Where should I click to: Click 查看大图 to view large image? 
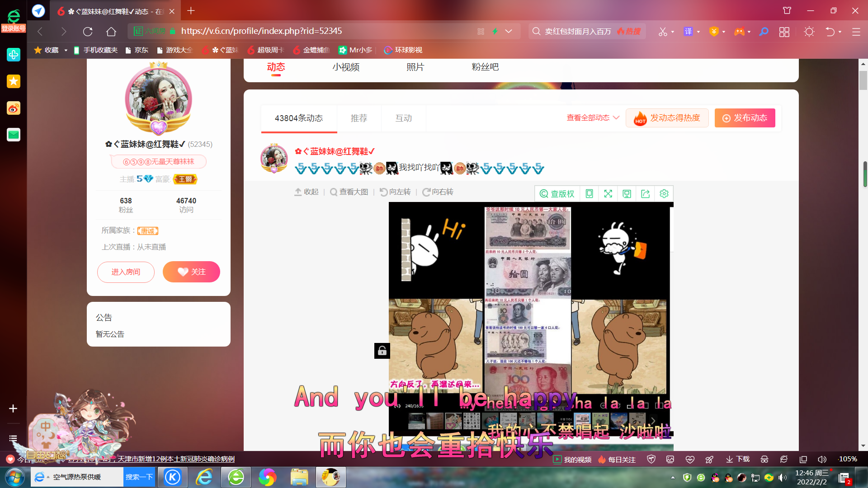pyautogui.click(x=349, y=192)
